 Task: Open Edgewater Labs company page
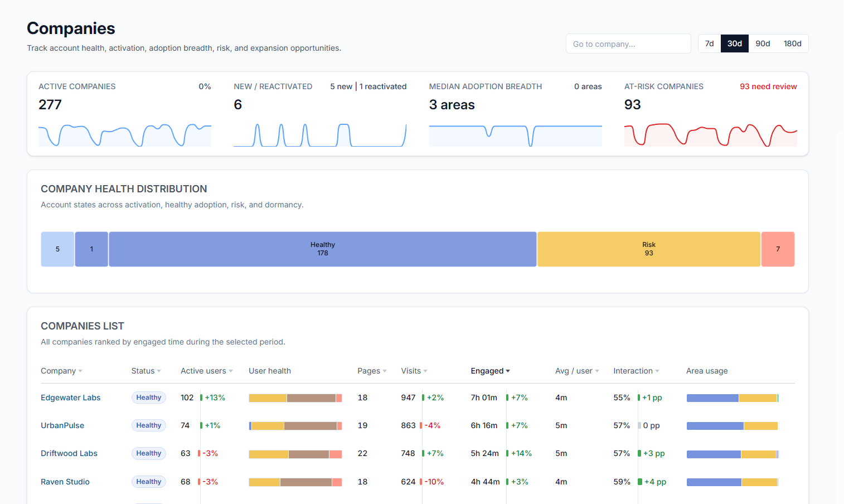click(x=70, y=398)
